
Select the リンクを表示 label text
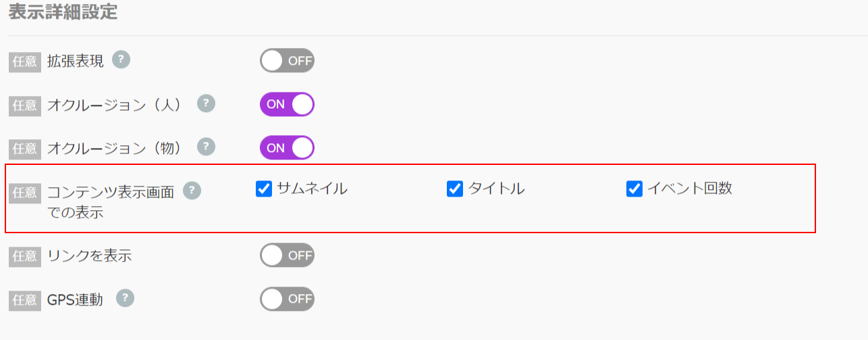pyautogui.click(x=89, y=256)
